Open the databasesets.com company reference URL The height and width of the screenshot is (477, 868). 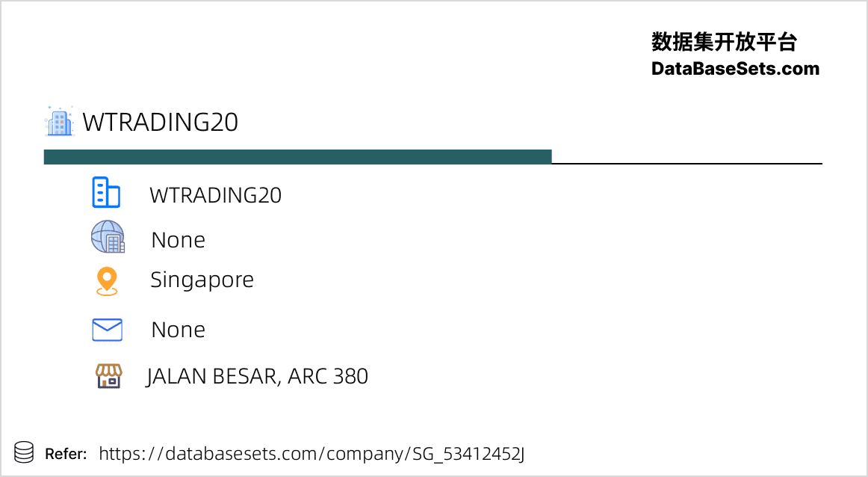coord(311,454)
